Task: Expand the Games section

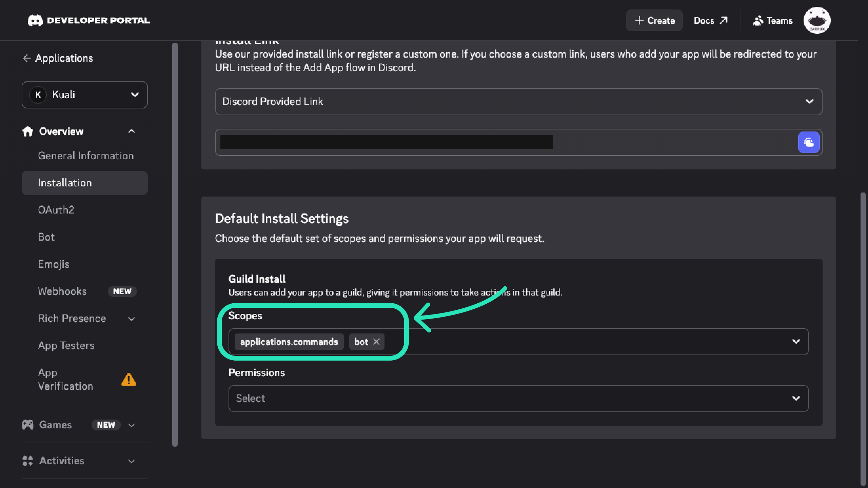Action: (132, 425)
